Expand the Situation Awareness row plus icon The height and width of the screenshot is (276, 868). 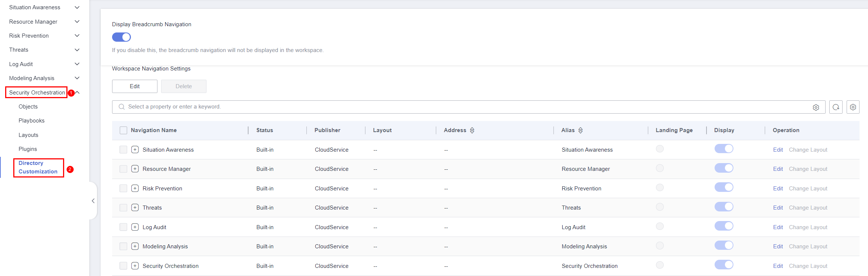click(135, 149)
